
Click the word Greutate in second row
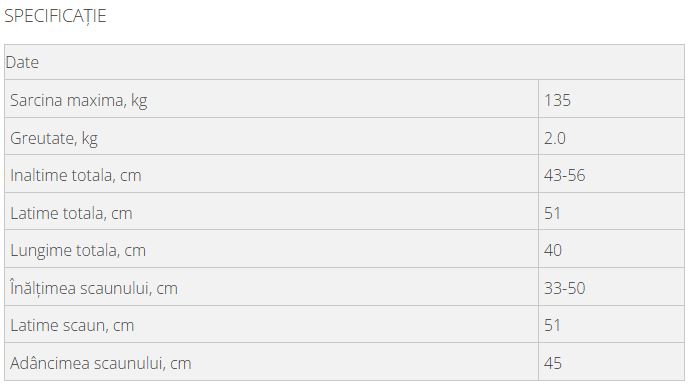click(x=43, y=138)
